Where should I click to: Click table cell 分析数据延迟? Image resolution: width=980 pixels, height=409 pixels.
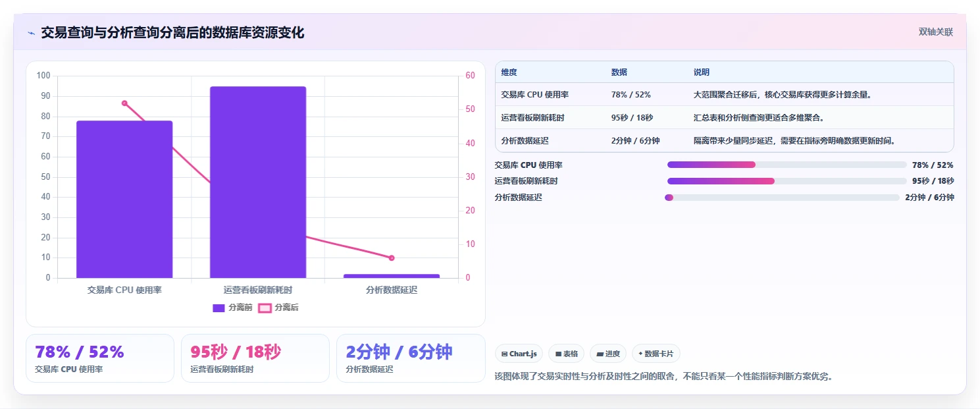[525, 141]
